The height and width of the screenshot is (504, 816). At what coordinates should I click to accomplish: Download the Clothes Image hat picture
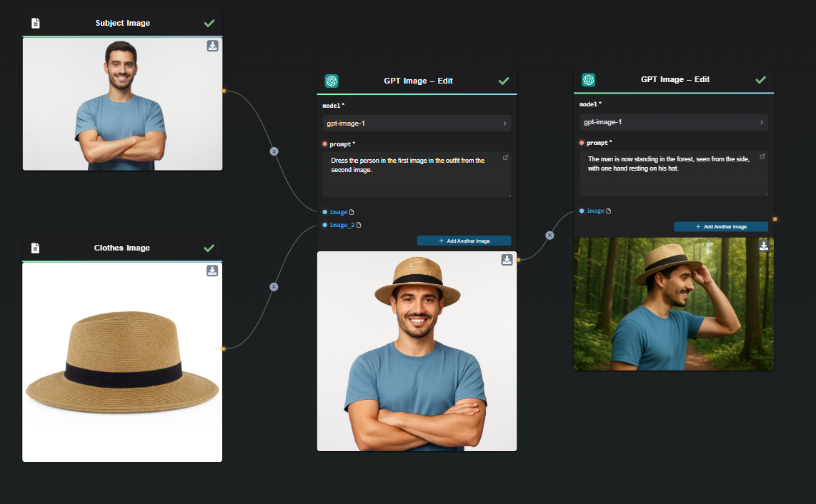(x=212, y=271)
